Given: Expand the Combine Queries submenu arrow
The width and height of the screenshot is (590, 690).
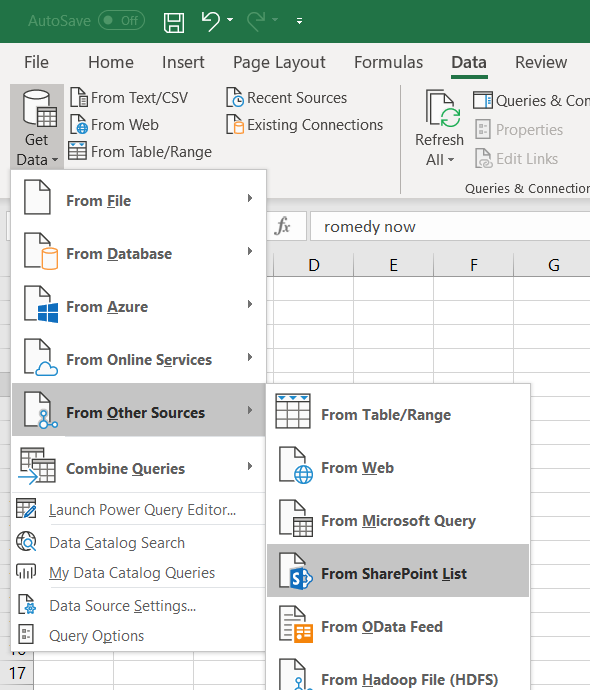Looking at the screenshot, I should pyautogui.click(x=250, y=466).
